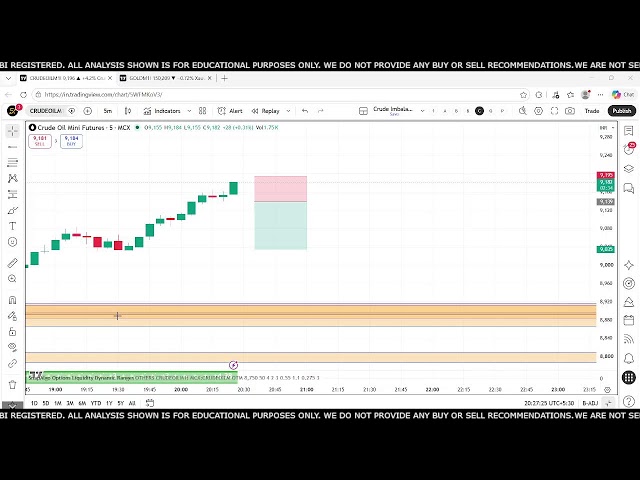
Task: Choose the XABCD pattern tool
Action: click(x=13, y=178)
